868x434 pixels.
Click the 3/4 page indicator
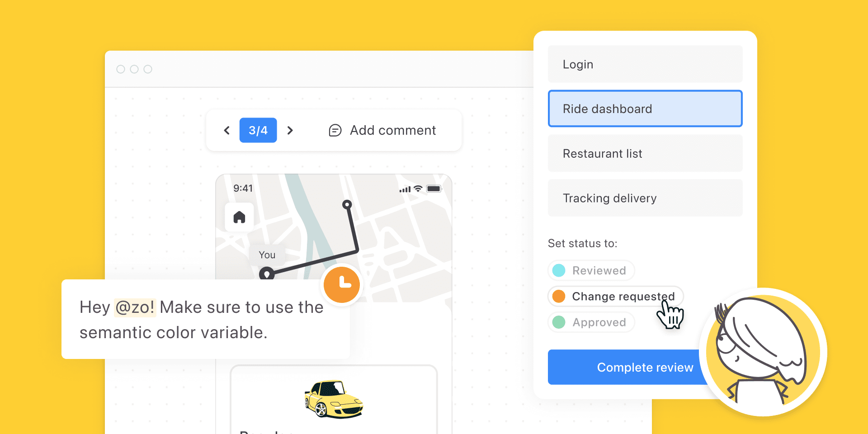pyautogui.click(x=258, y=130)
